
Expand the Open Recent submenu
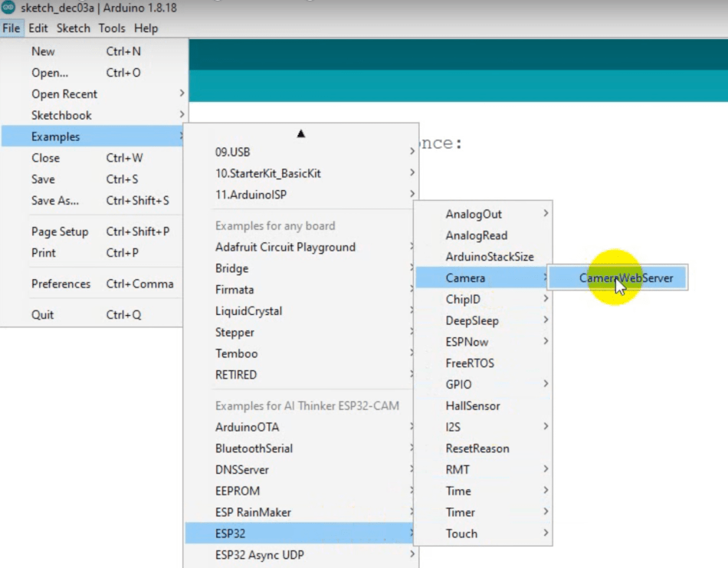[94, 94]
